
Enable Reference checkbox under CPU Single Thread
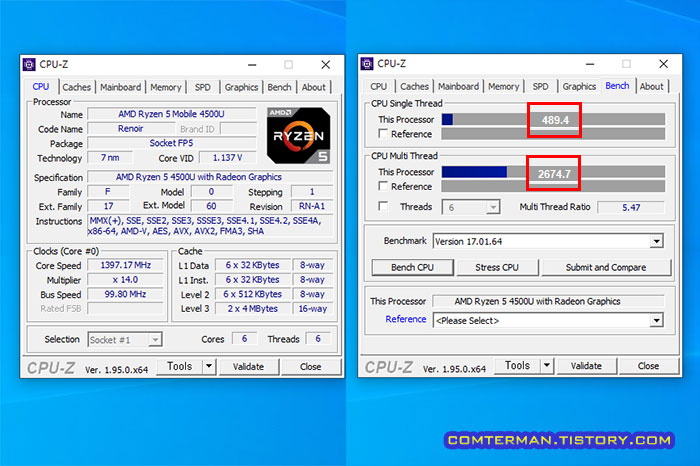(x=383, y=133)
